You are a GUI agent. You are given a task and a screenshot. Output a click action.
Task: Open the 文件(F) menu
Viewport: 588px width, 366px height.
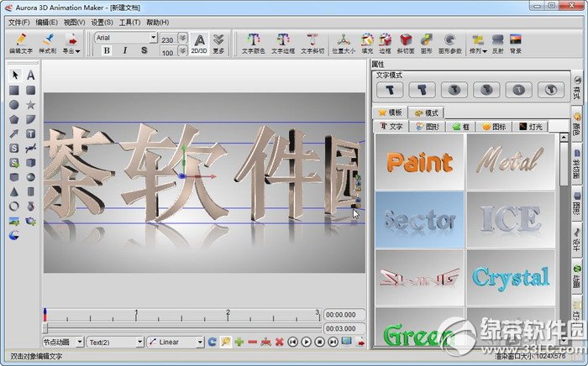[x=18, y=23]
